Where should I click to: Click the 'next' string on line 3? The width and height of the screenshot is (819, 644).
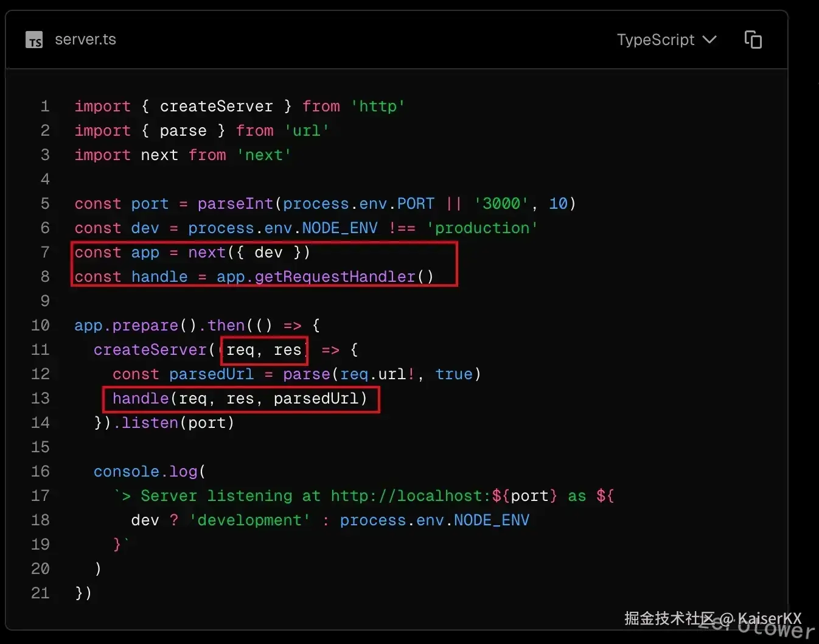pos(264,155)
